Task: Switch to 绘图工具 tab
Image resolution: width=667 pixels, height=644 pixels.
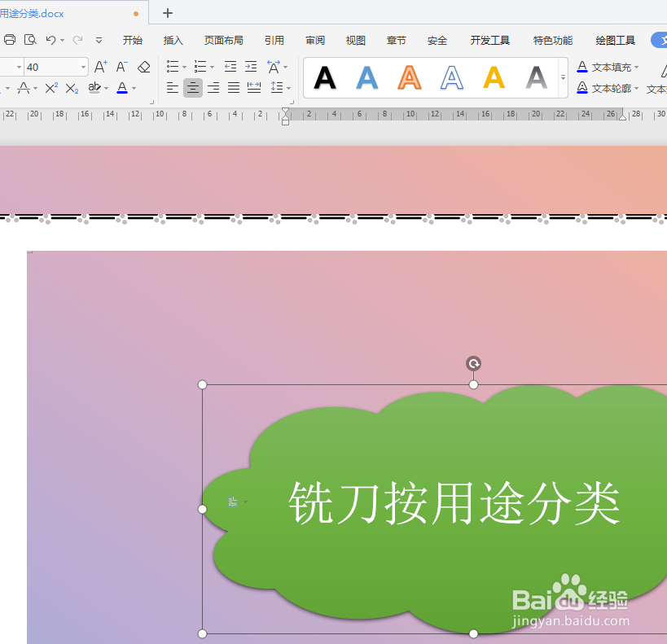Action: click(616, 41)
